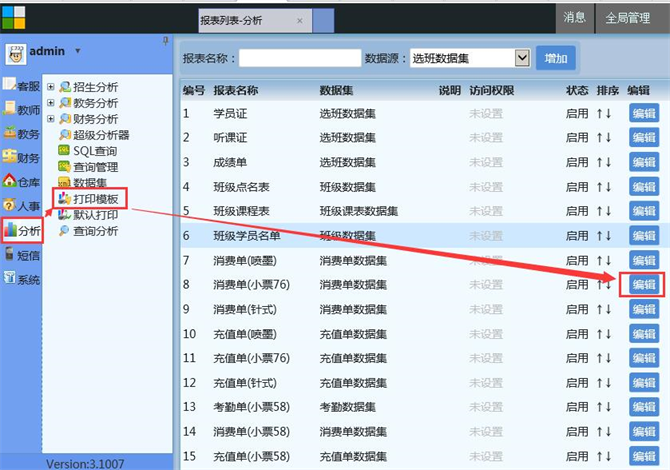
Task: Expand the 教务分析 tree node
Action: [x=51, y=103]
